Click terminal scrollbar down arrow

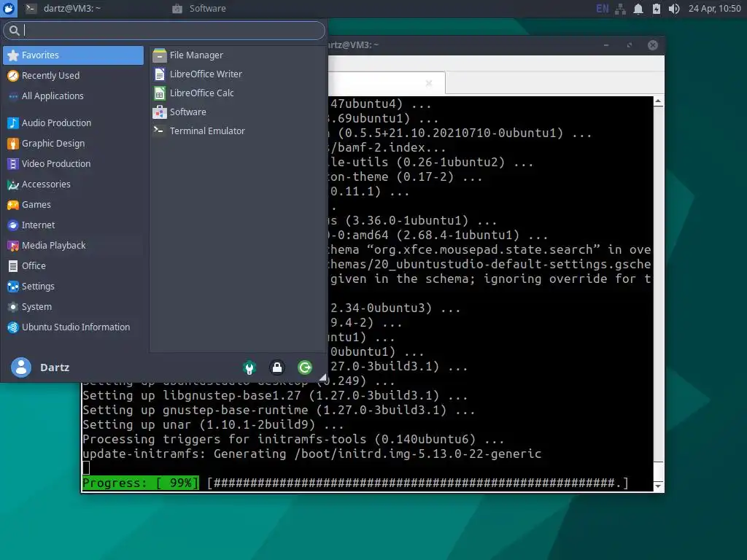click(659, 486)
